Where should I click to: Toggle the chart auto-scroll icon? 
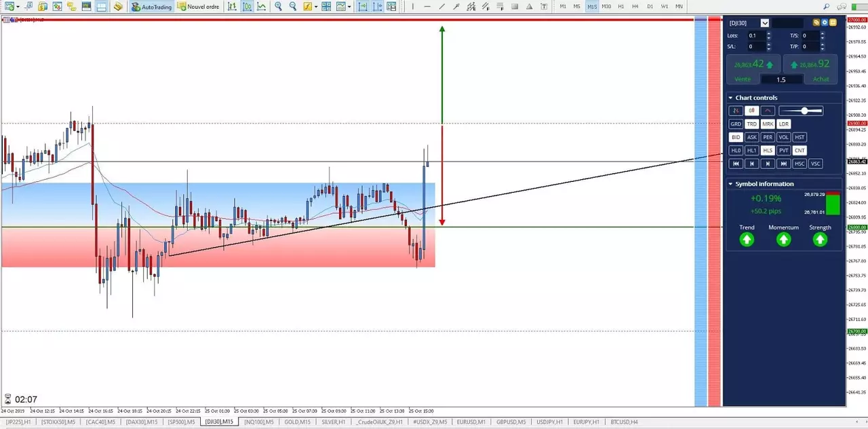[x=363, y=6]
